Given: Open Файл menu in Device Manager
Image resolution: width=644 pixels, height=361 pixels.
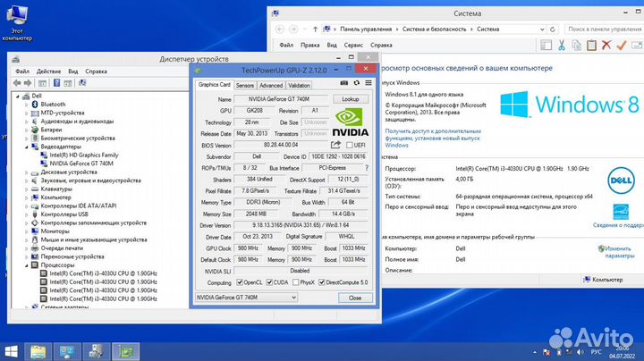Looking at the screenshot, I should pos(22,71).
